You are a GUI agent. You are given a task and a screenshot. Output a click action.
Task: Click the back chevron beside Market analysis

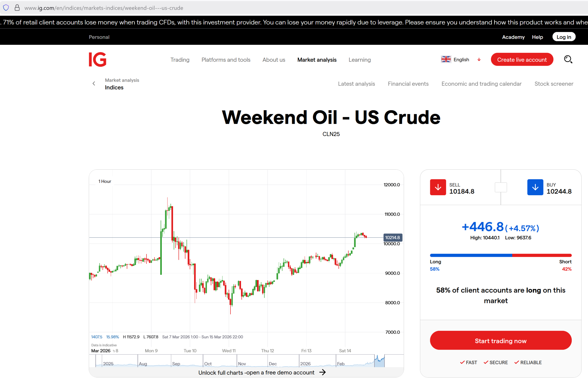(x=94, y=84)
